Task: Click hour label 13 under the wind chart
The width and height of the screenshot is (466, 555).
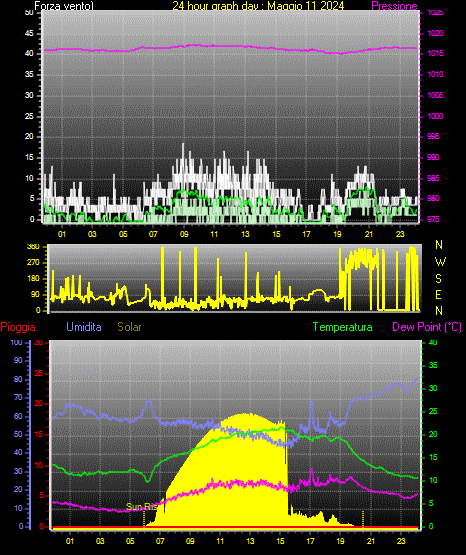Action: (x=245, y=234)
